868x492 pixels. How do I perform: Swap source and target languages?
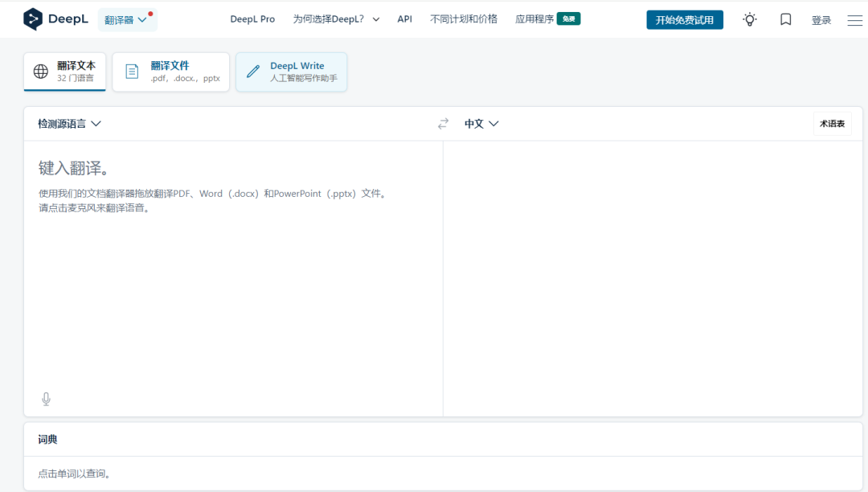point(443,124)
